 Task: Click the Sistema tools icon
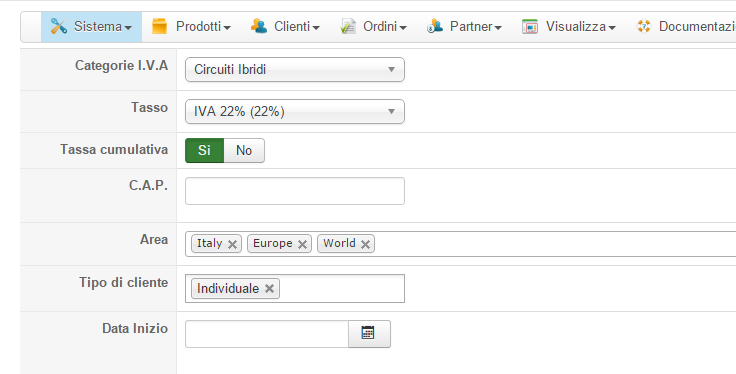(x=59, y=26)
